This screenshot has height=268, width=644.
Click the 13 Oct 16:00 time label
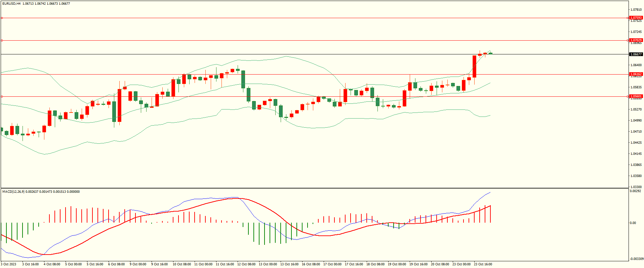289,264
